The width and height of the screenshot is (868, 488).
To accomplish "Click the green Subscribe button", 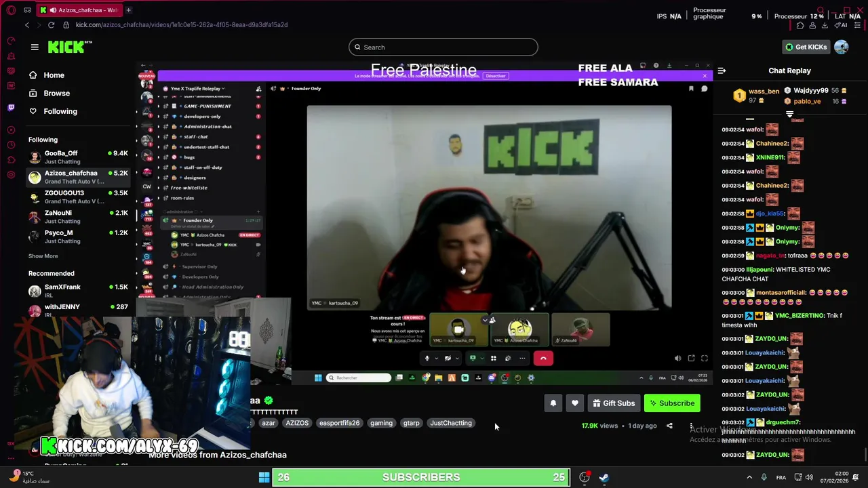I will pos(672,403).
